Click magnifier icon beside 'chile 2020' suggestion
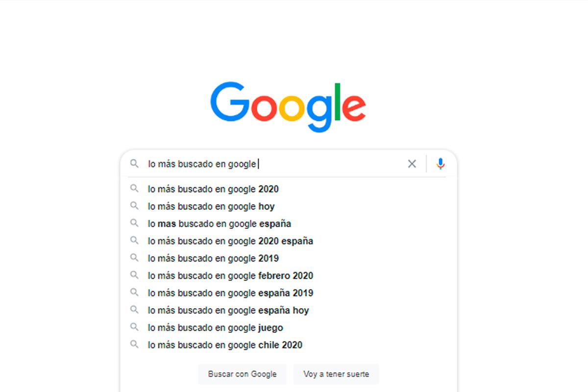 click(x=134, y=344)
